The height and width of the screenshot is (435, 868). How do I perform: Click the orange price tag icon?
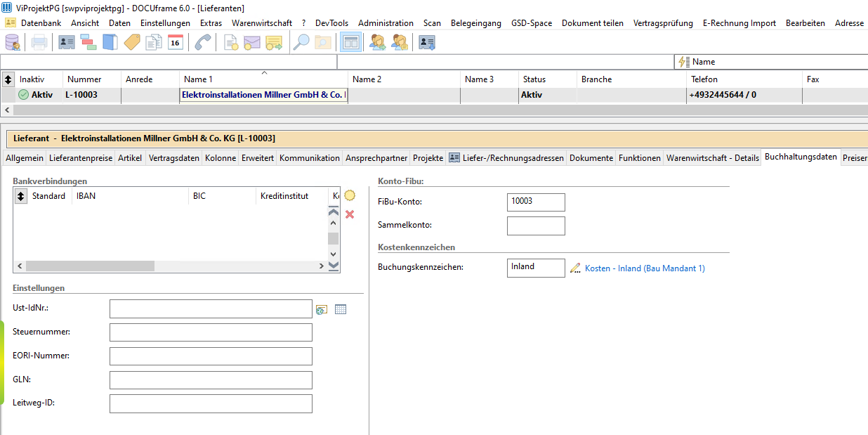pos(132,42)
